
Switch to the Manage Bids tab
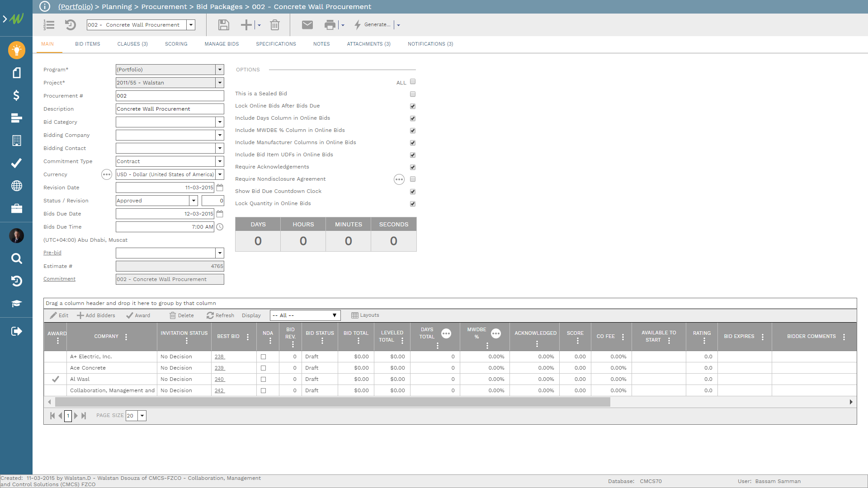point(222,44)
